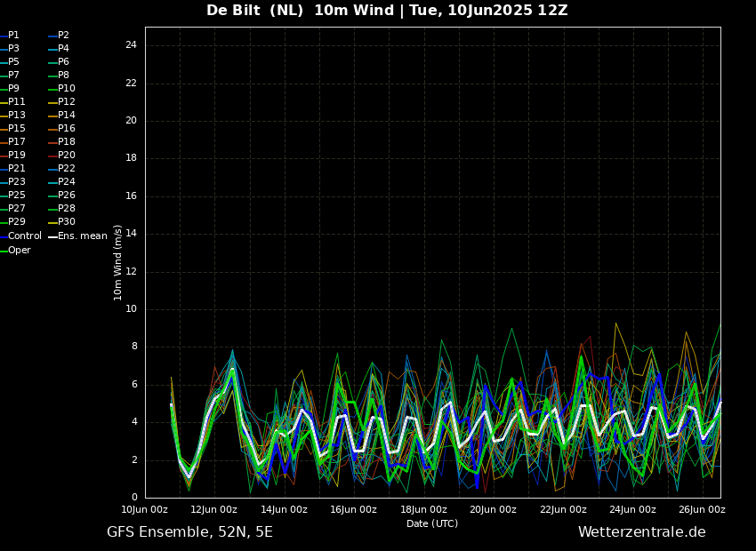
Task: Select the Ens. mean legend entry
Action: tap(82, 236)
